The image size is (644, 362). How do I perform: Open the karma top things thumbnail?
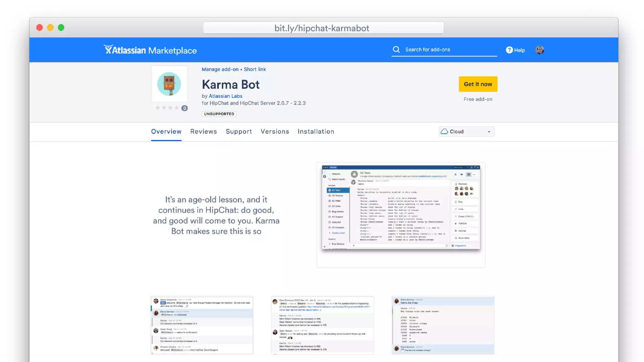(443, 325)
